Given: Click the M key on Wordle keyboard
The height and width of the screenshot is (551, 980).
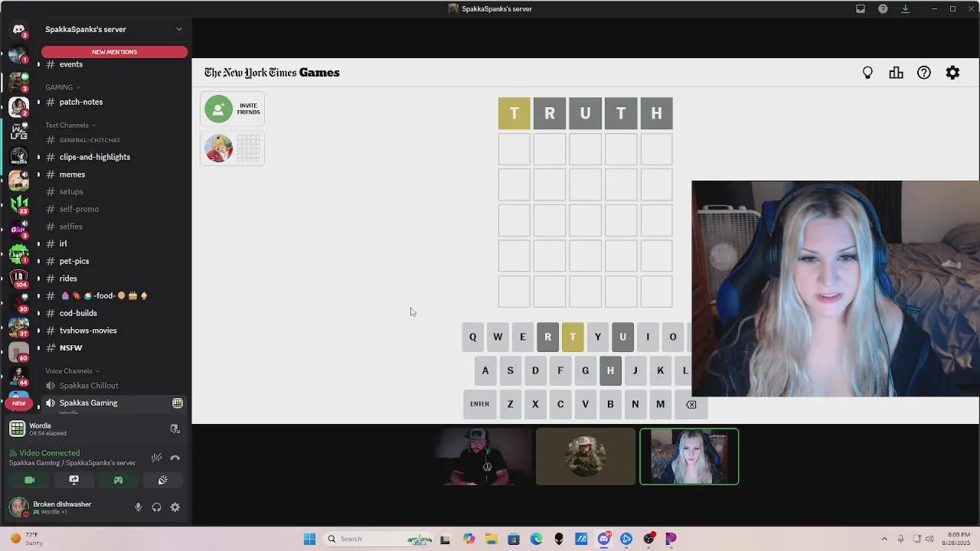Looking at the screenshot, I should 660,404.
